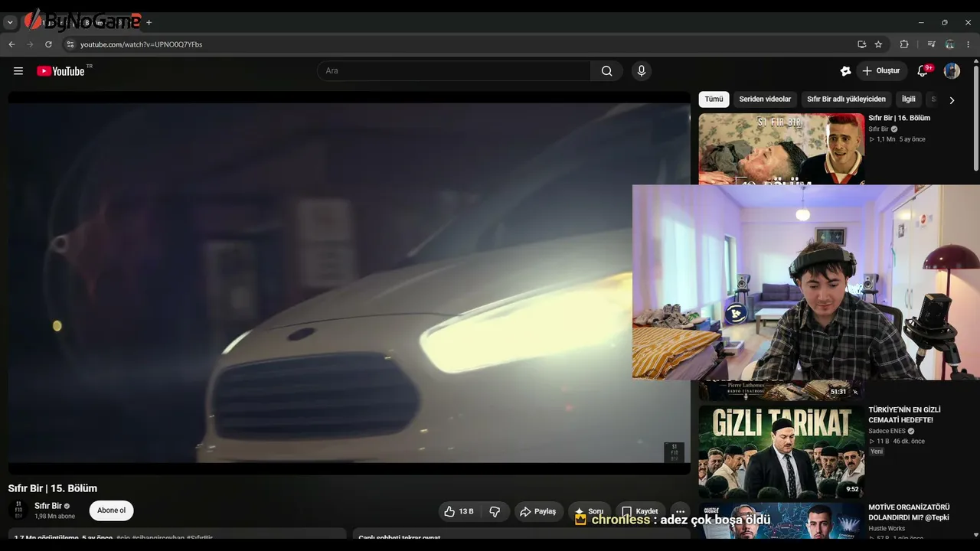Open the Gizli Tarikat video thumbnail
Image resolution: width=980 pixels, height=551 pixels.
pyautogui.click(x=781, y=452)
